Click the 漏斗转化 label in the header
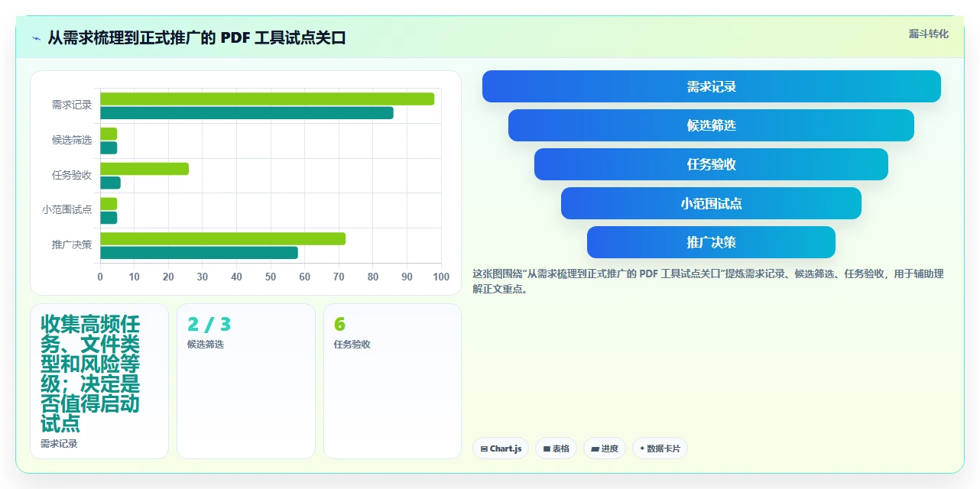Screen dimensions: 980x489 click(929, 34)
